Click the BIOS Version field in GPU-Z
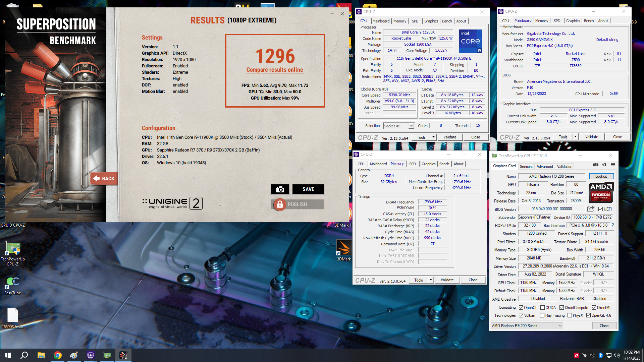The image size is (644, 362). (552, 209)
